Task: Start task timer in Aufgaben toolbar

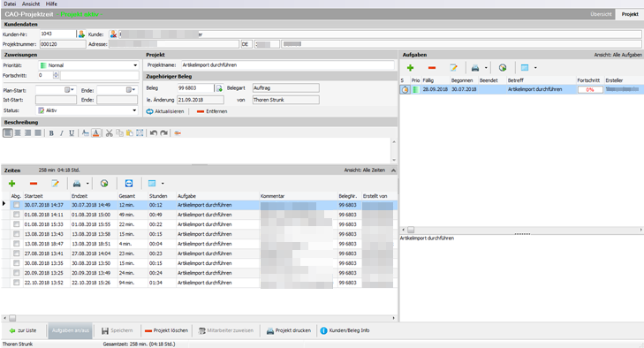Action: [503, 68]
